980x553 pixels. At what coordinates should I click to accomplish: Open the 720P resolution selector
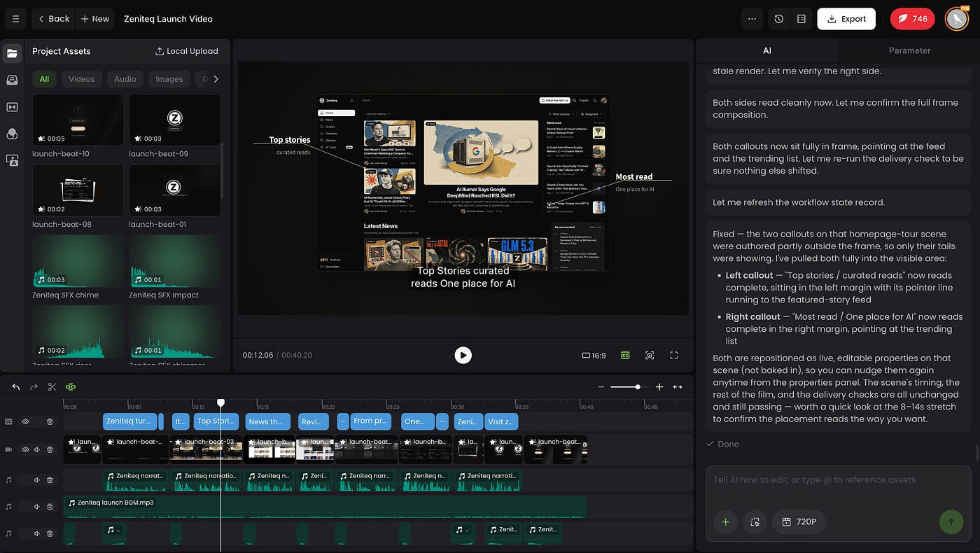click(x=799, y=521)
